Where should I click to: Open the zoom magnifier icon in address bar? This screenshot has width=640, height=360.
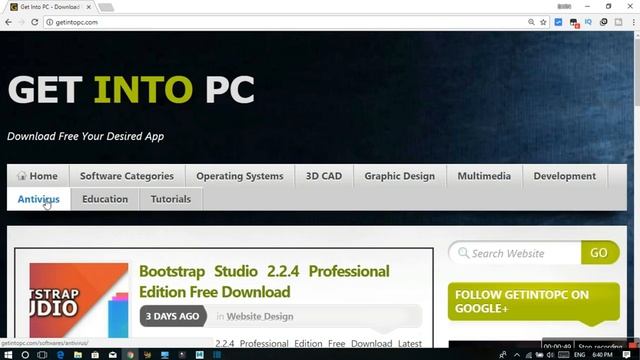click(x=531, y=22)
